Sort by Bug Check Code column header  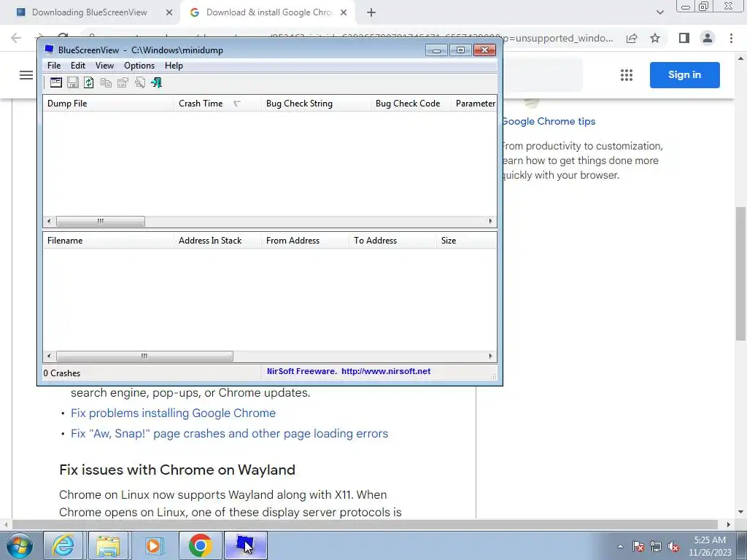point(411,104)
